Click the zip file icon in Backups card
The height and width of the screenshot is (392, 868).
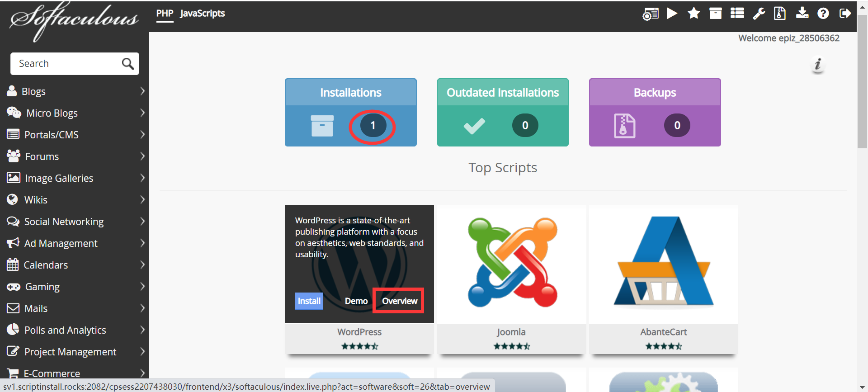624,126
